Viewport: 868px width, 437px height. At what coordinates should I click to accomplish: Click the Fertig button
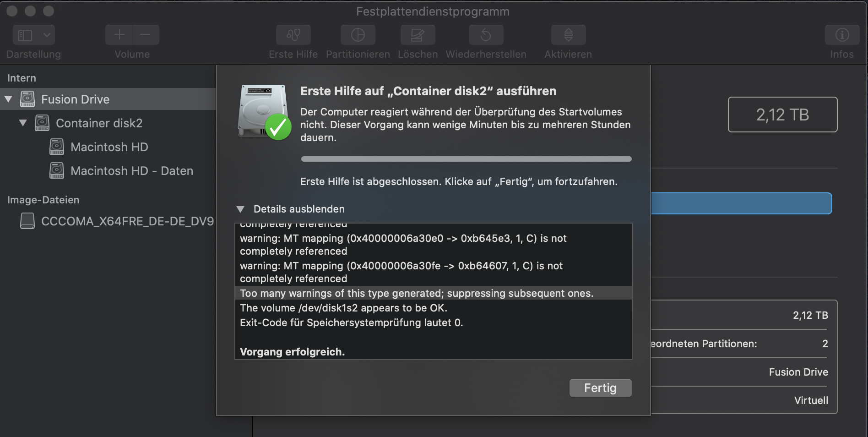tap(600, 388)
